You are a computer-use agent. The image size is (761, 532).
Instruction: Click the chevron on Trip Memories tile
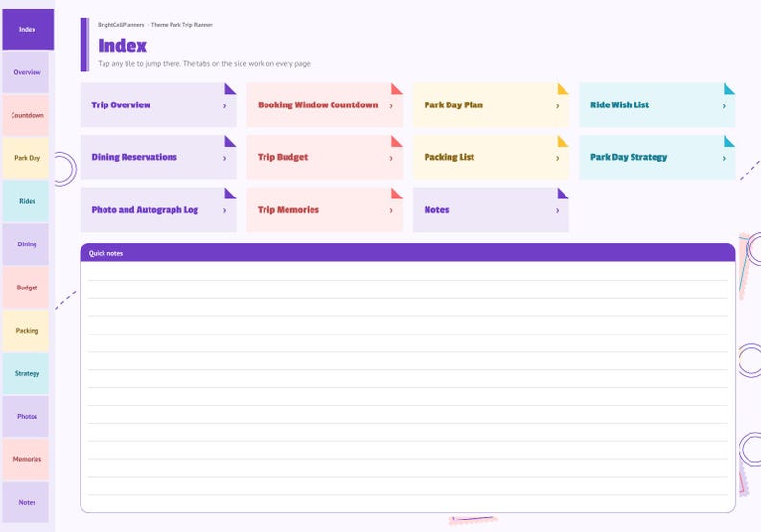click(391, 210)
